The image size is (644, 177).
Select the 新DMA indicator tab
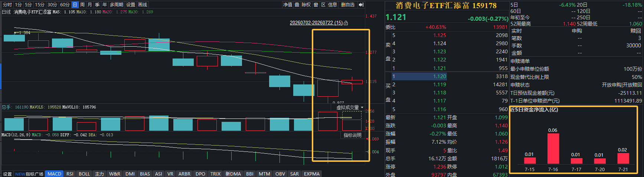233,174
